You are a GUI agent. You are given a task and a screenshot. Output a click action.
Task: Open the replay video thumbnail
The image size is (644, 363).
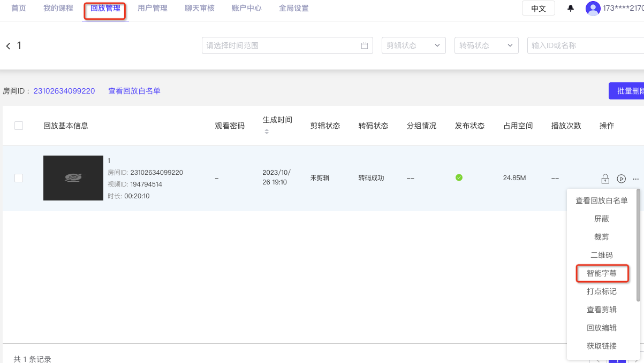[73, 178]
